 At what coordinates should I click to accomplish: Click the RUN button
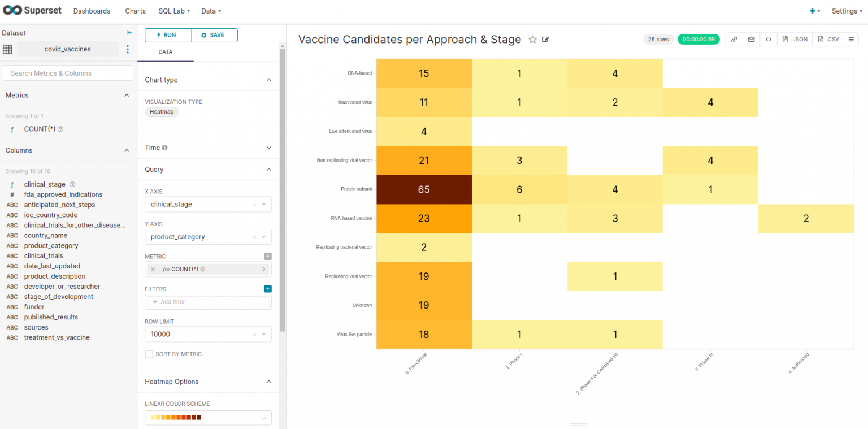pos(167,35)
